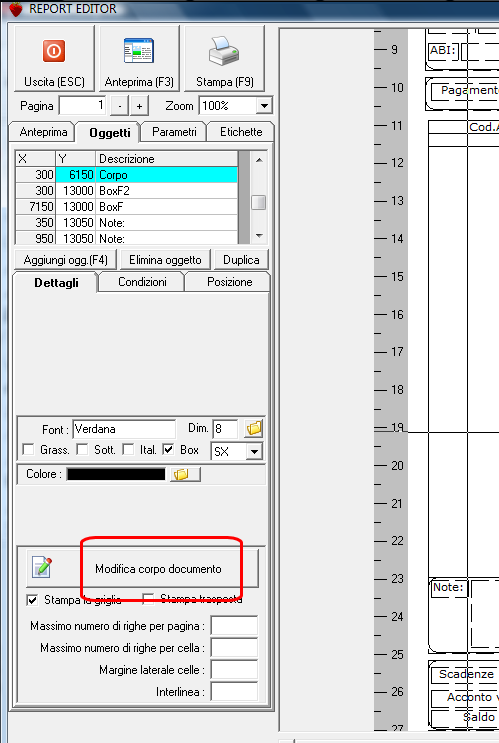Switch to the Parametri tab
Viewport: 499px width, 743px height.
click(x=174, y=132)
